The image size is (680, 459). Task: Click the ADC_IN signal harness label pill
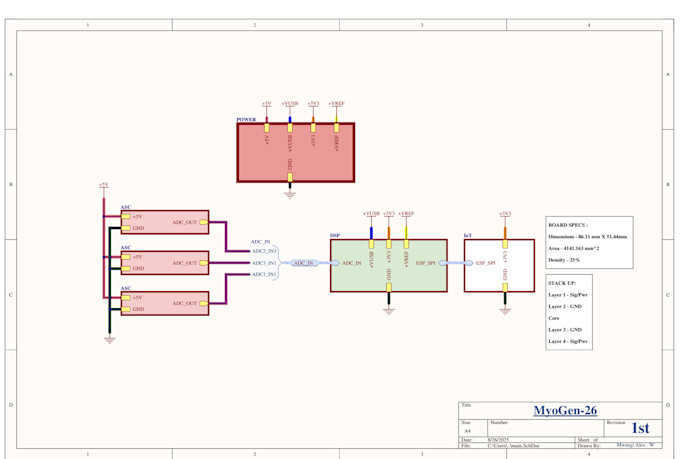[x=304, y=263]
